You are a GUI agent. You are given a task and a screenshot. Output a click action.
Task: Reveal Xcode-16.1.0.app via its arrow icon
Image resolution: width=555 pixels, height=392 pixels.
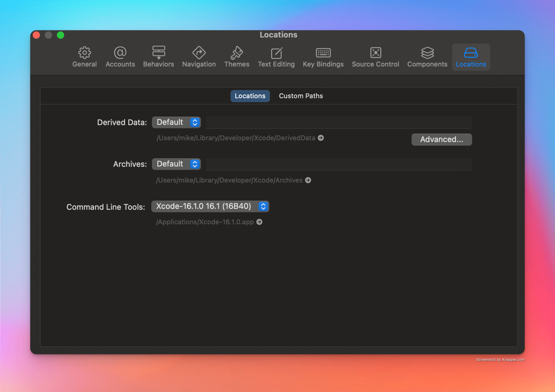[x=259, y=222]
